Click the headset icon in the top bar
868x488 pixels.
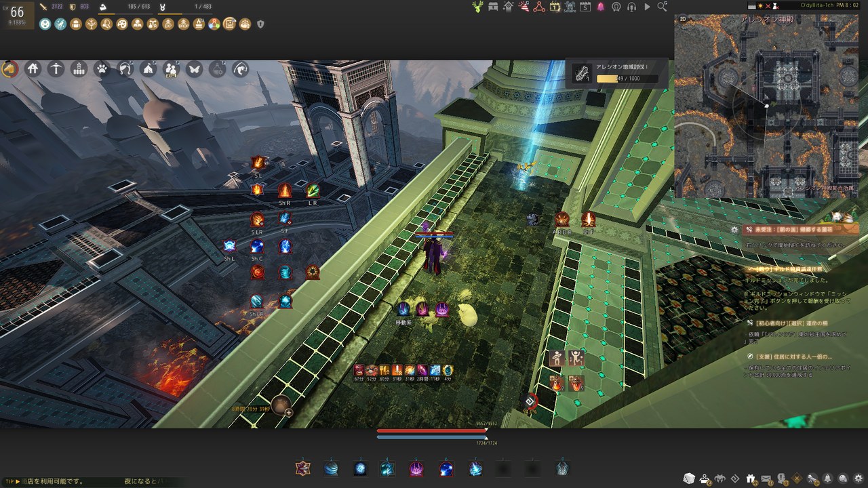[631, 7]
